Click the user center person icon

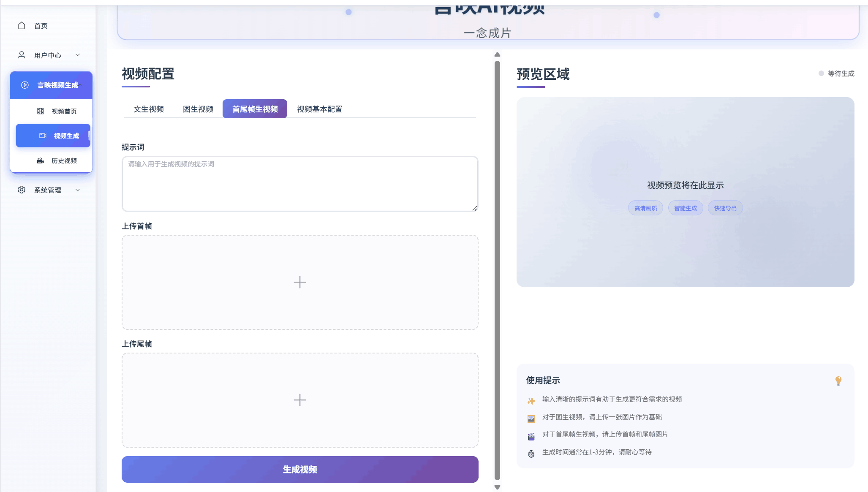[22, 55]
